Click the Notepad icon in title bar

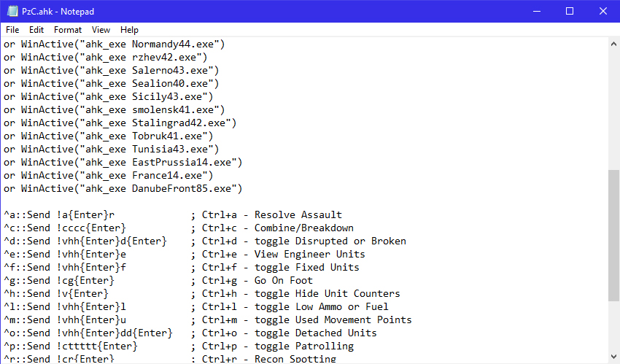(x=12, y=11)
